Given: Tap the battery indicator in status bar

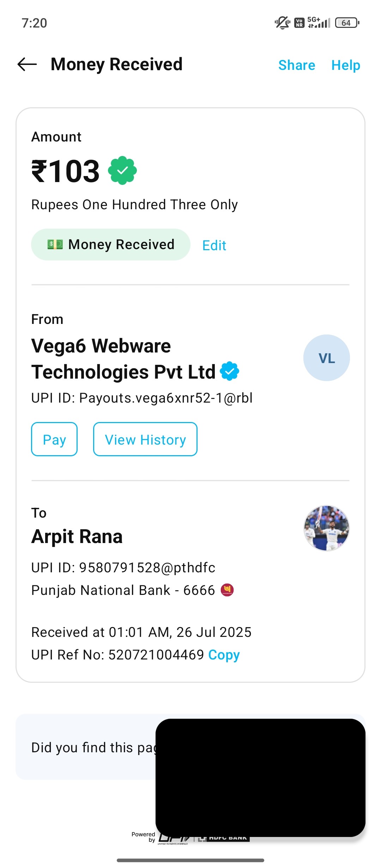Looking at the screenshot, I should (x=347, y=23).
